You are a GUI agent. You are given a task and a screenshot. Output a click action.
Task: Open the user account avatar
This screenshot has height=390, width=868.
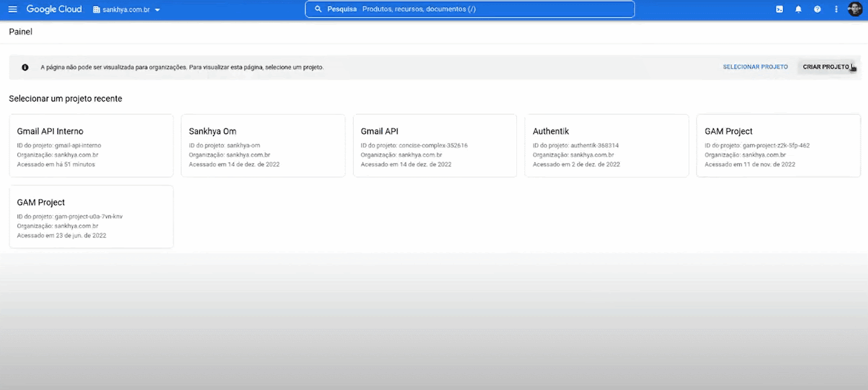[855, 9]
